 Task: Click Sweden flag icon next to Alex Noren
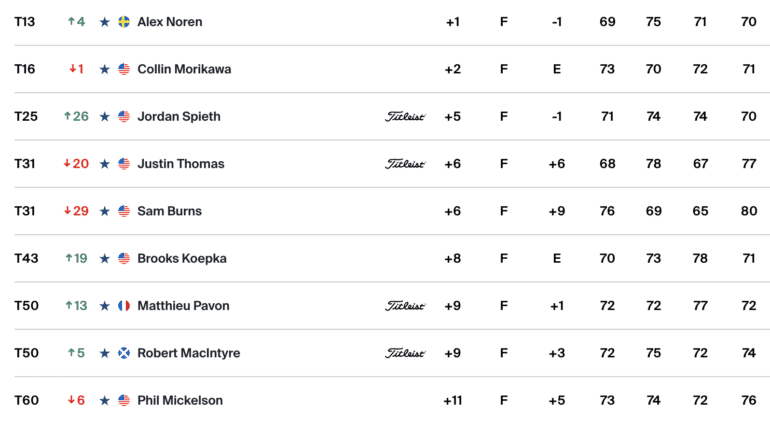124,22
